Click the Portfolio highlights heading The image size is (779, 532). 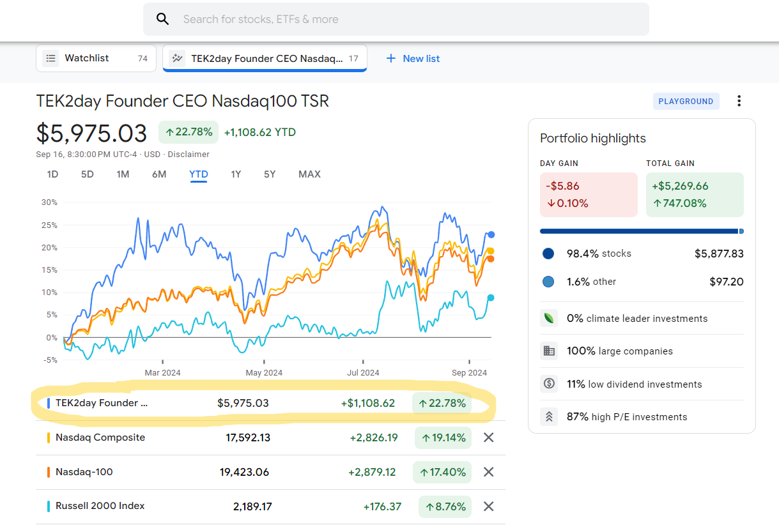pos(593,139)
